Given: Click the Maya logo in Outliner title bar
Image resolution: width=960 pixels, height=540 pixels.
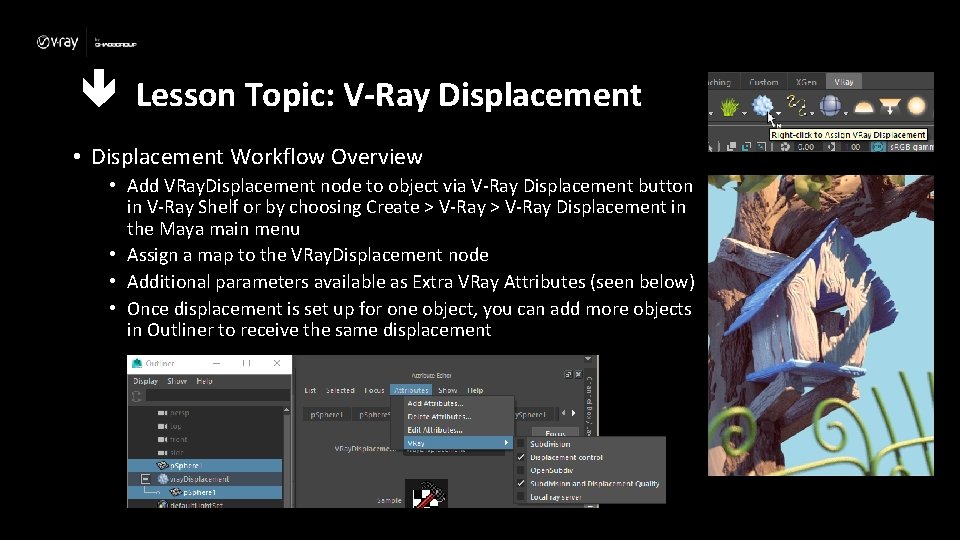Looking at the screenshot, I should pos(137,363).
